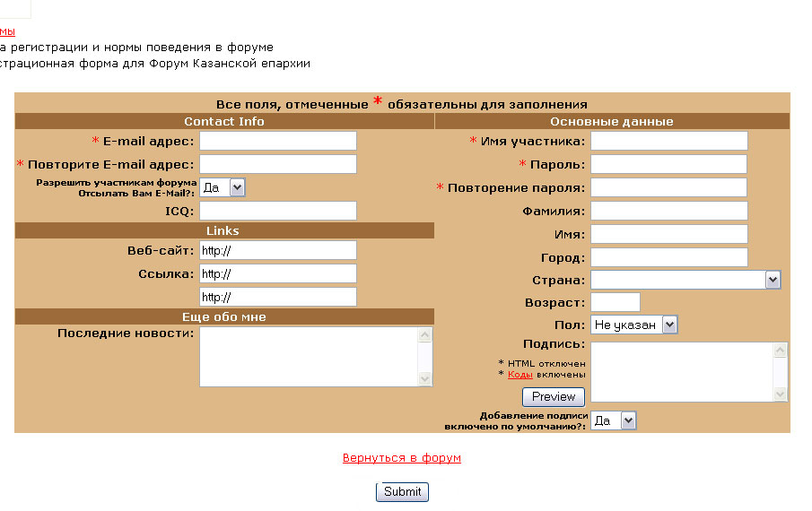This screenshot has width=812, height=511.
Task: Click scroll-down arrow in Подпись text area
Action: click(781, 394)
